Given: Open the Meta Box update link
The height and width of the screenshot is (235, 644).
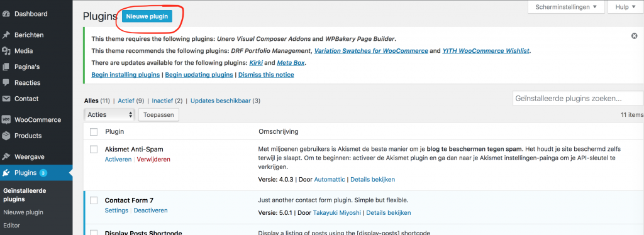Looking at the screenshot, I should [291, 63].
